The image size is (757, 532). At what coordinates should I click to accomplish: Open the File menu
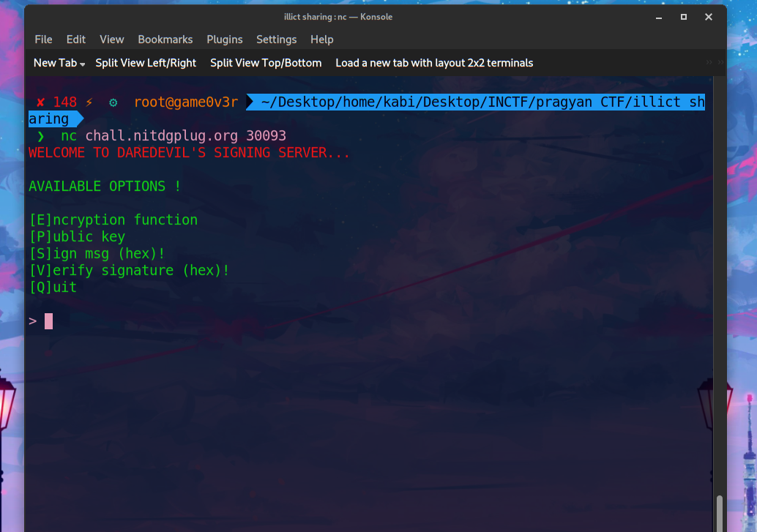point(43,40)
